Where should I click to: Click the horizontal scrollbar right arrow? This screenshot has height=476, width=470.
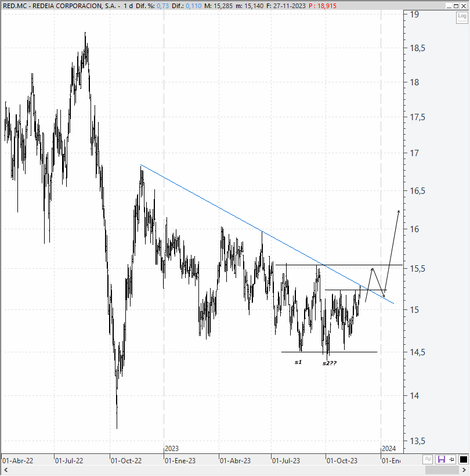click(x=464, y=470)
